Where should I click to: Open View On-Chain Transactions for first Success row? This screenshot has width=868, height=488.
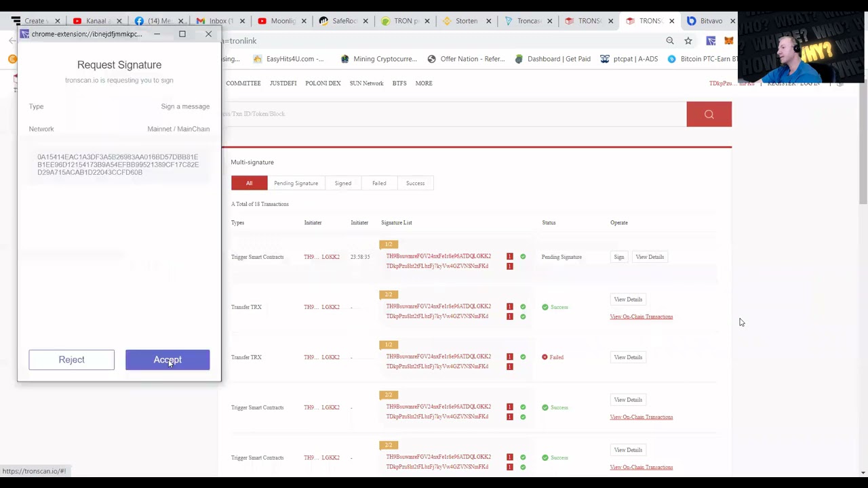click(x=642, y=317)
